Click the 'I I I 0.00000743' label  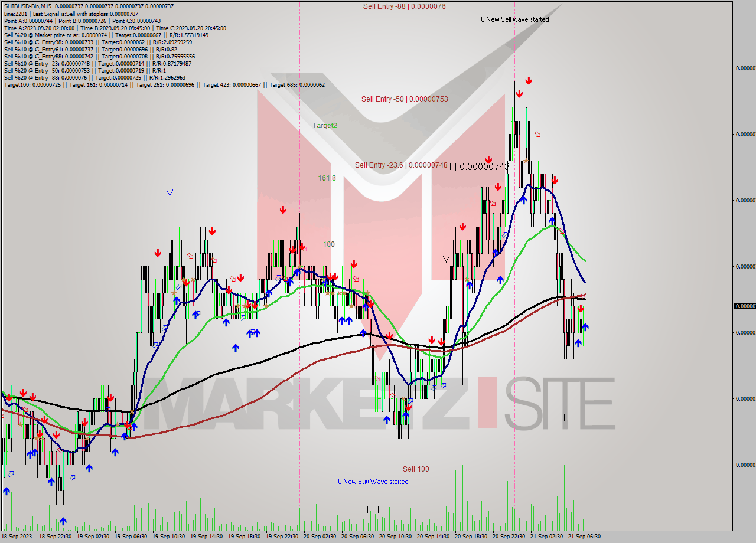477,167
